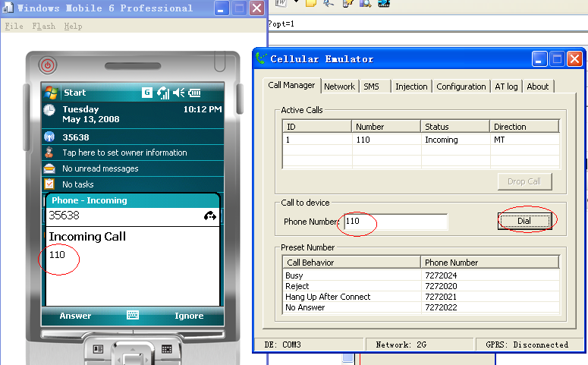
Task: Select the No Answer preset row
Action: [421, 307]
